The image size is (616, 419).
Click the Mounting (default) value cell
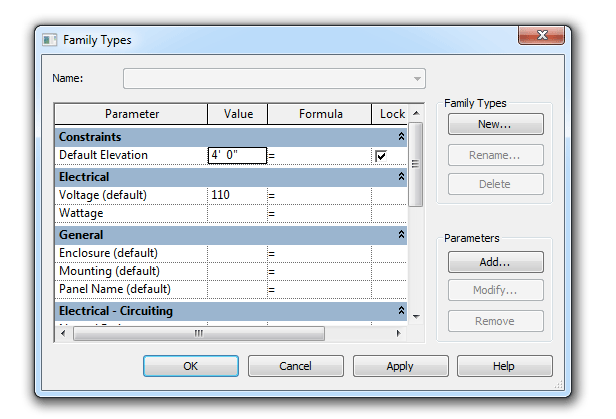[237, 271]
